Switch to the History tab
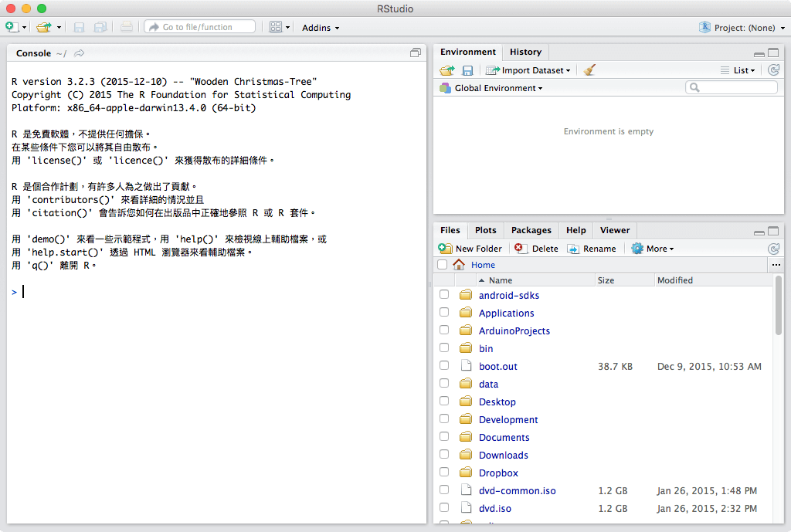791x532 pixels. [x=525, y=52]
